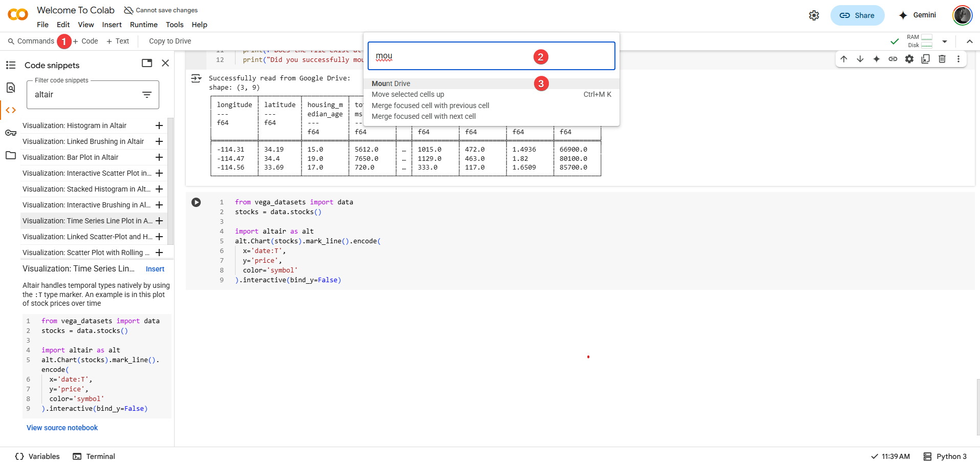This screenshot has width=980, height=462.
Task: Select Visualization: Histogram in Altair row
Action: pos(93,125)
